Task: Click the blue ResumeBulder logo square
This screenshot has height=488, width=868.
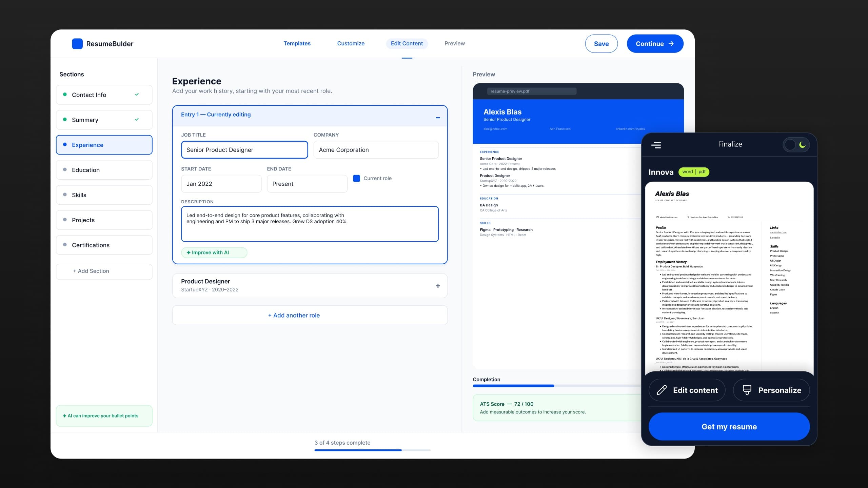Action: coord(77,44)
